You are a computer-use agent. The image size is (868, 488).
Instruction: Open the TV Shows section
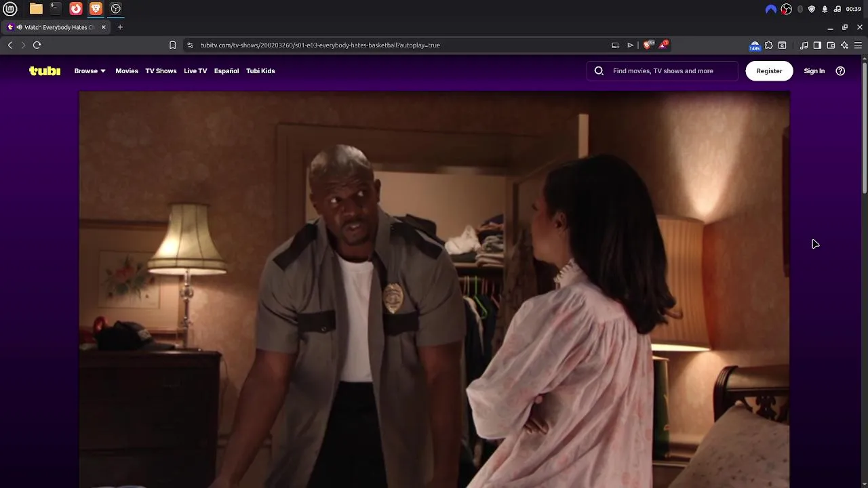161,70
